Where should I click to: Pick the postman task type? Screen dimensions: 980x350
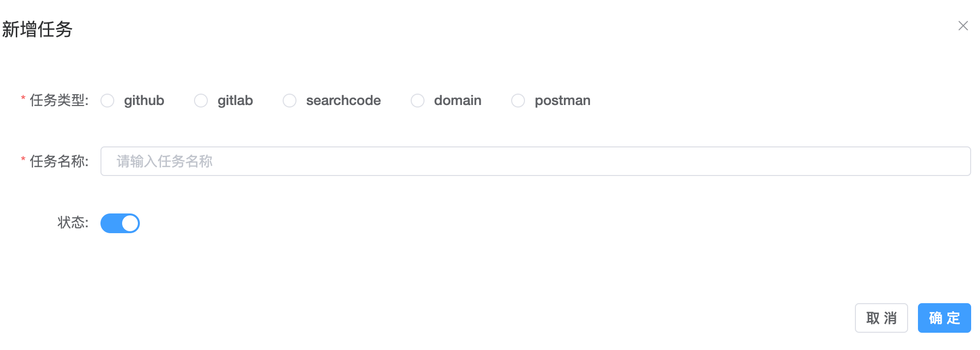point(518,101)
